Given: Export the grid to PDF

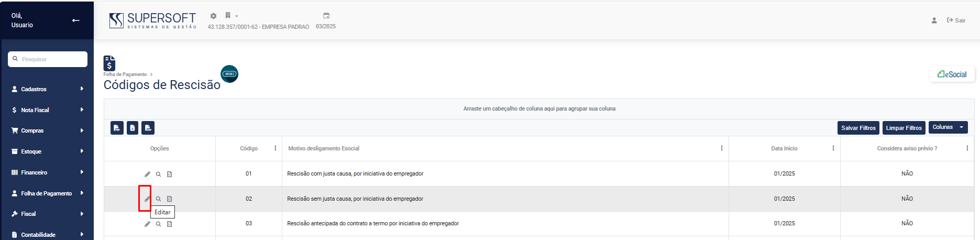Looking at the screenshot, I should (x=117, y=128).
